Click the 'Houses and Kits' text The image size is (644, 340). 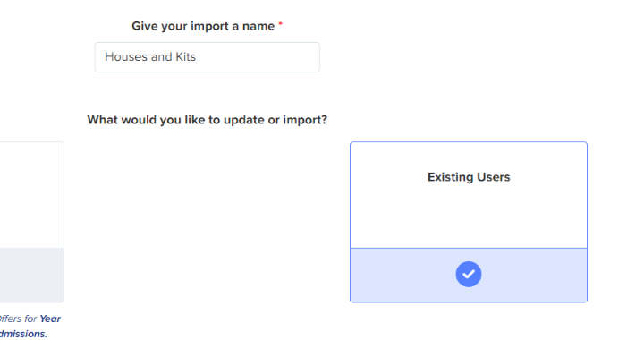150,56
